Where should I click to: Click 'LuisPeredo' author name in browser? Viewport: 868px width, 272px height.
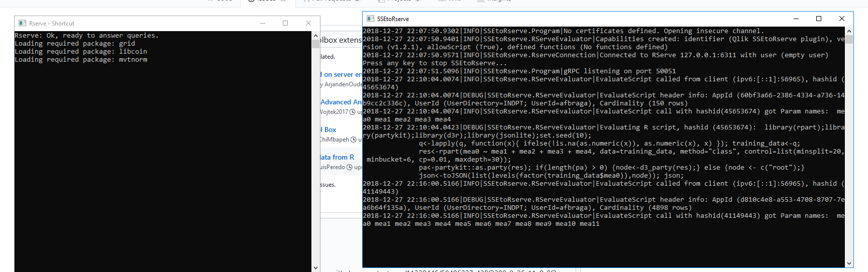[333, 167]
